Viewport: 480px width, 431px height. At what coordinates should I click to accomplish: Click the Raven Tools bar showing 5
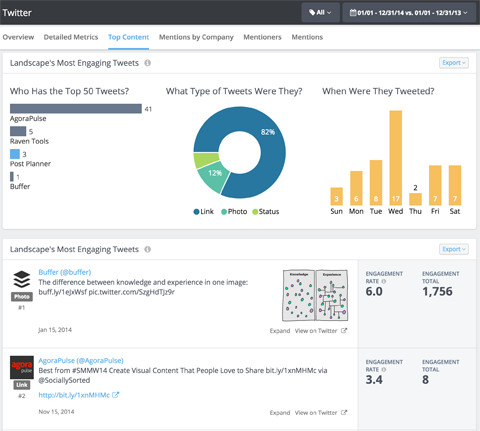pyautogui.click(x=18, y=131)
